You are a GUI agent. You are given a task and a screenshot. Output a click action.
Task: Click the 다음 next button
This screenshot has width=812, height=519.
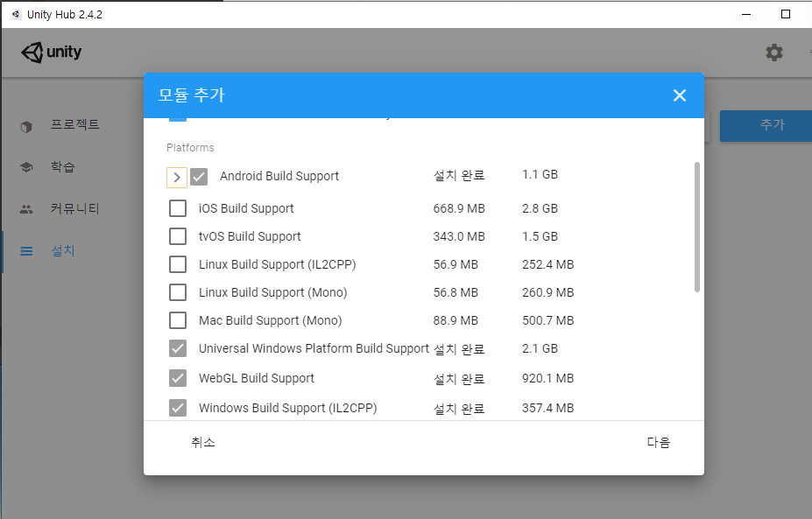pyautogui.click(x=658, y=442)
